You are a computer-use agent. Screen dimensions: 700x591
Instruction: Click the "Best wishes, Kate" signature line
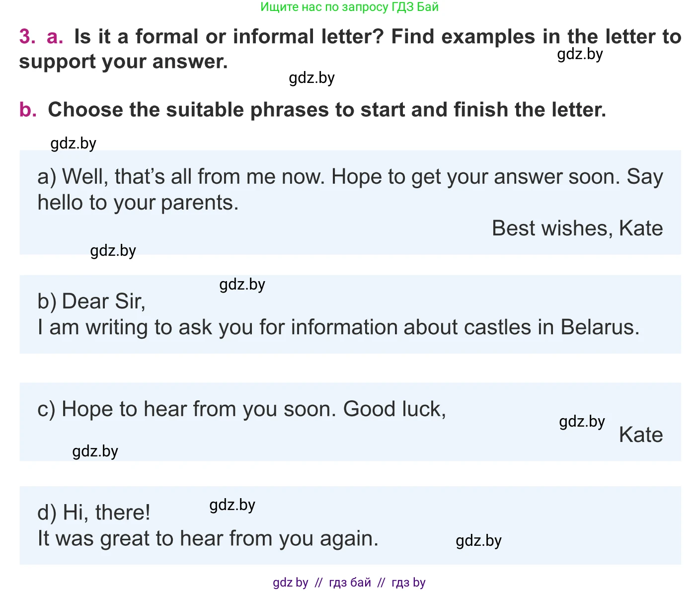(577, 228)
